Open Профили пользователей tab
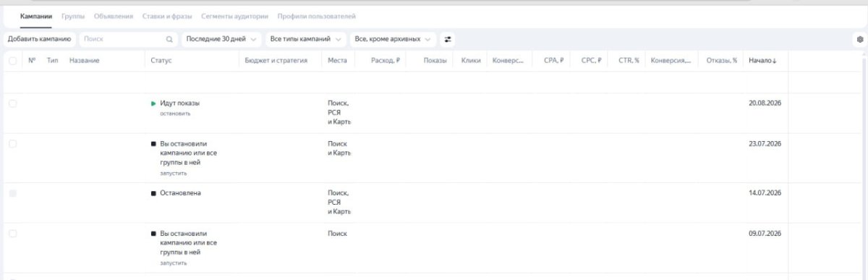The image size is (868, 280). pos(317,16)
